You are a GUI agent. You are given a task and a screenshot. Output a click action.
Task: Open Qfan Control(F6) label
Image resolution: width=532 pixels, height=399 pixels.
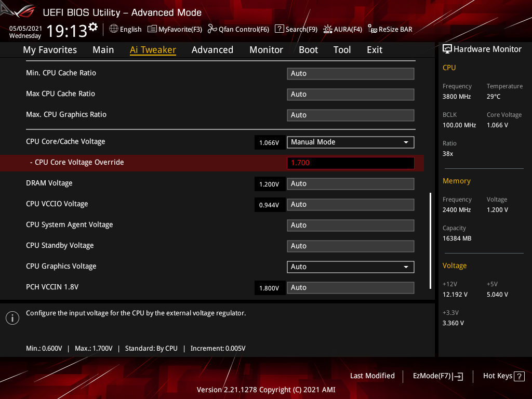(x=244, y=29)
